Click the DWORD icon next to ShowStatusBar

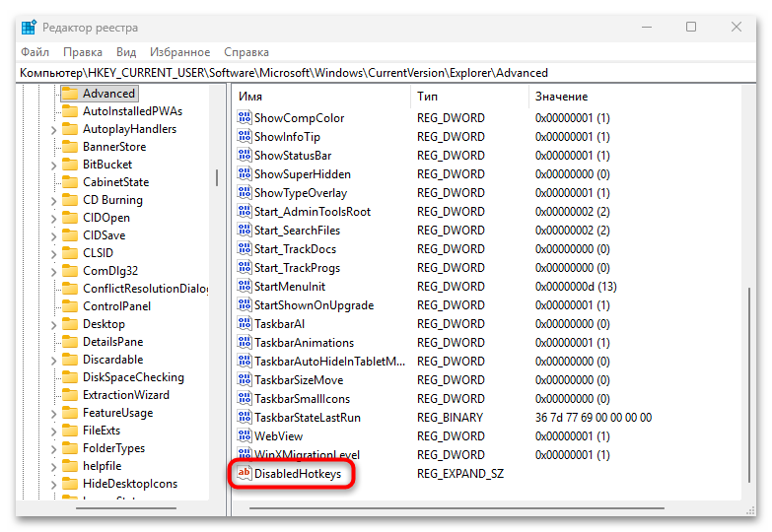[245, 155]
